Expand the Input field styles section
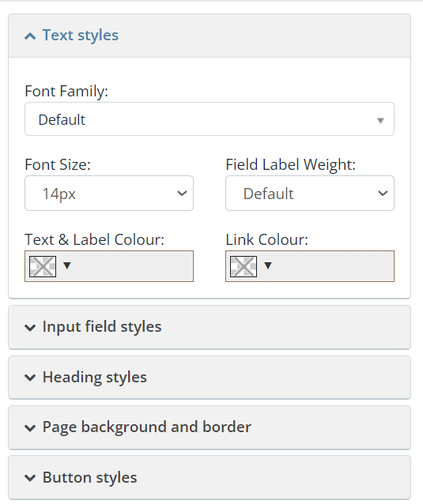 [210, 327]
